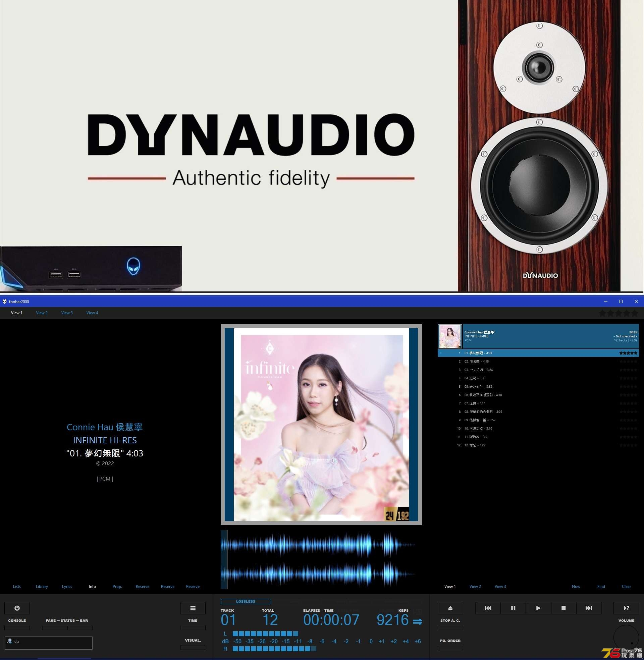Click the playlist album header Connie Hau group
This screenshot has width=644, height=660.
pos(538,336)
